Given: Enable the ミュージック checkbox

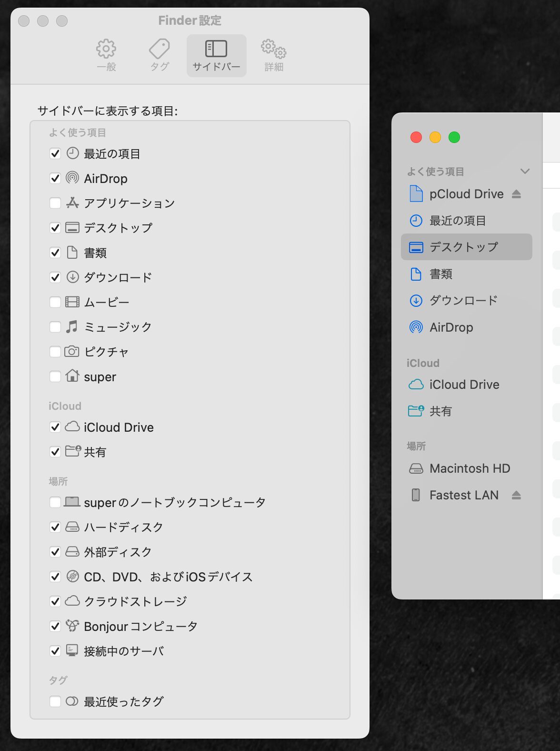Looking at the screenshot, I should click(x=55, y=327).
